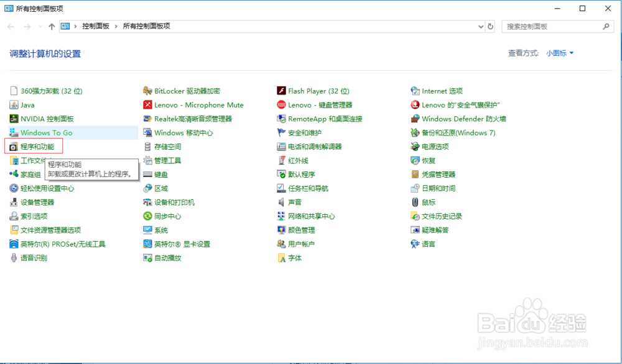Screen dimensions: 622x364
Task: Open 任务栏和导航 icon
Action: point(281,189)
